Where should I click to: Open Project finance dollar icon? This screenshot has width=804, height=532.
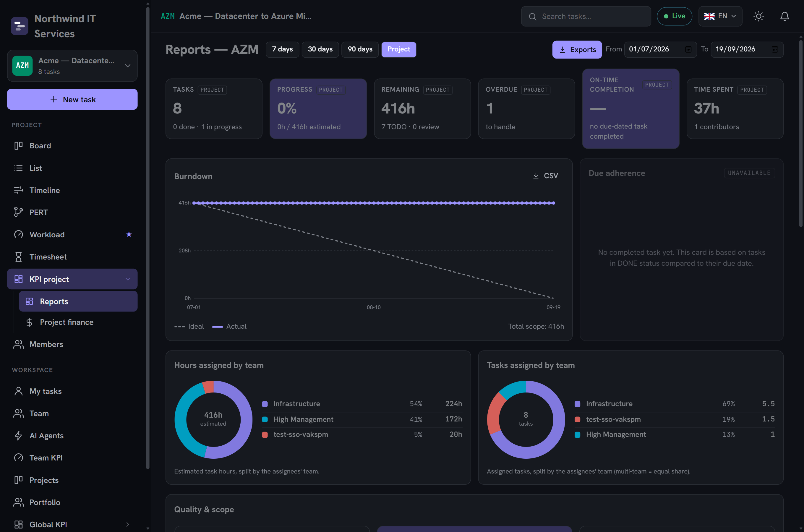pyautogui.click(x=29, y=322)
